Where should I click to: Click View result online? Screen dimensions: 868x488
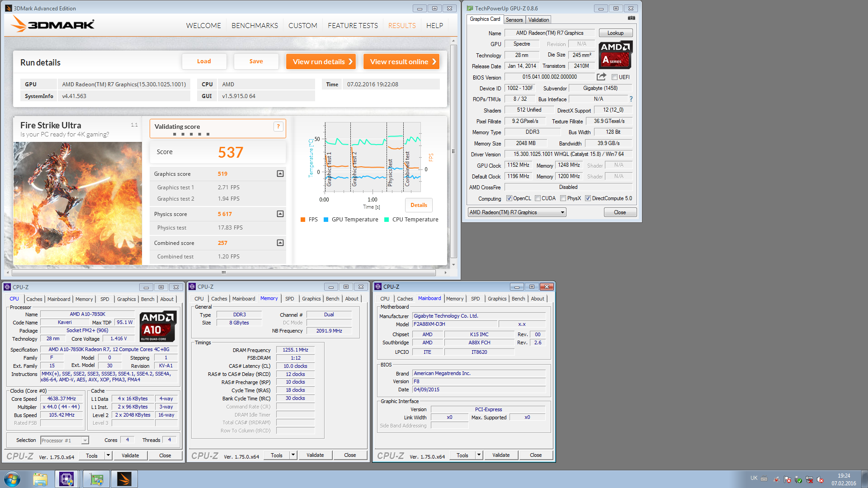[x=401, y=62]
